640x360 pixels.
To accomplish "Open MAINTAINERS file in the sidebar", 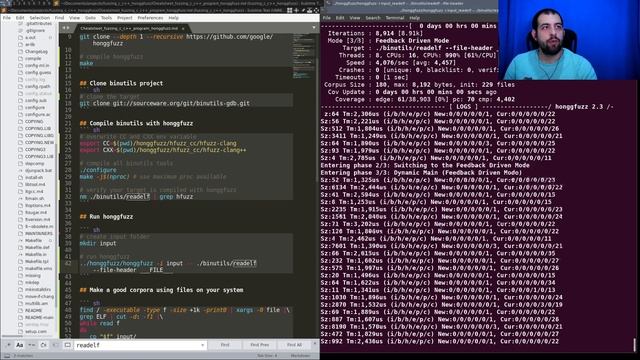I will click(39, 233).
